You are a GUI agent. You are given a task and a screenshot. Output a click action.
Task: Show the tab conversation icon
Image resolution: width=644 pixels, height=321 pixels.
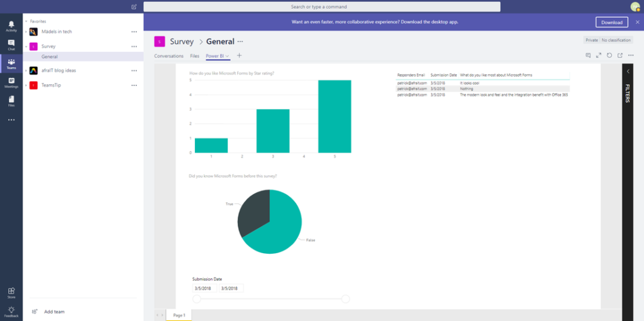588,55
